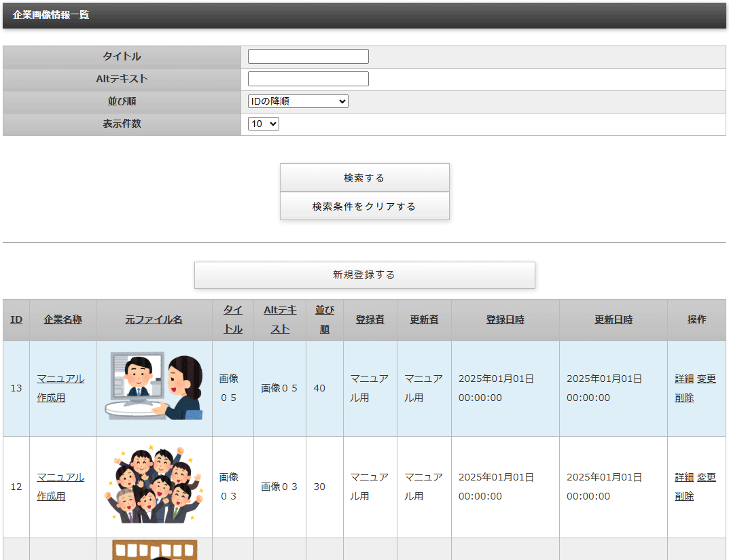This screenshot has width=729, height=560.
Task: Open the 並び順 sort order dropdown
Action: [x=298, y=101]
